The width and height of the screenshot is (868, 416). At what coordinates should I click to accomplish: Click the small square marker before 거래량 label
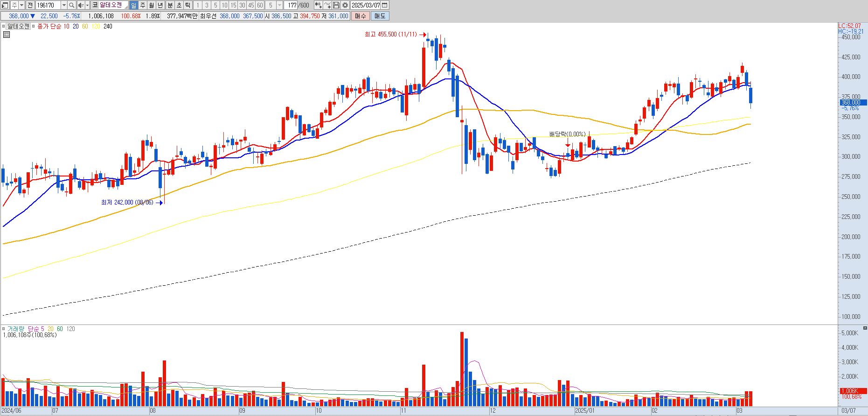coord(4,329)
